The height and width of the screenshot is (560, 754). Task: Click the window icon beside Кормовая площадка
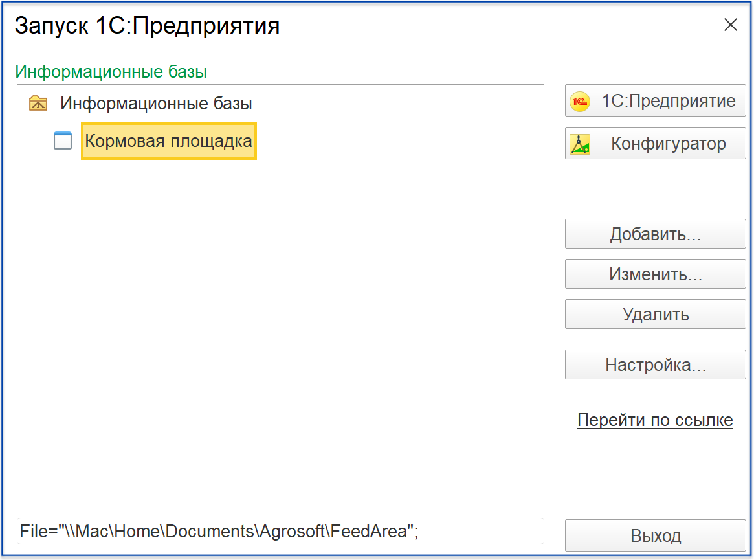click(x=63, y=140)
